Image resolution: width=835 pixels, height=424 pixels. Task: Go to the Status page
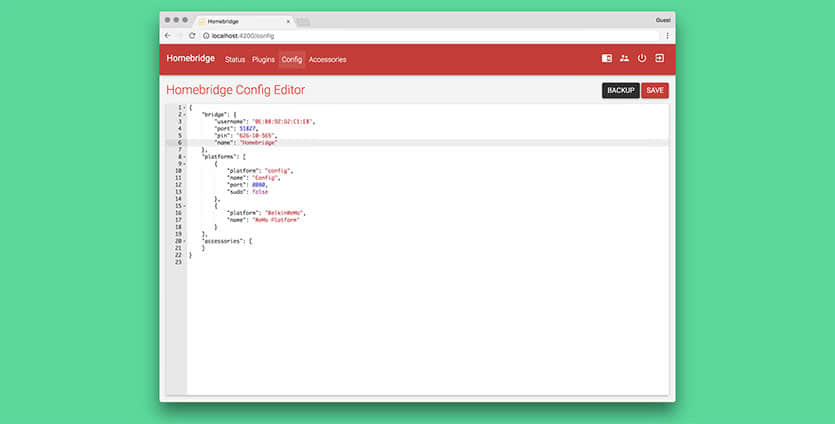point(235,60)
